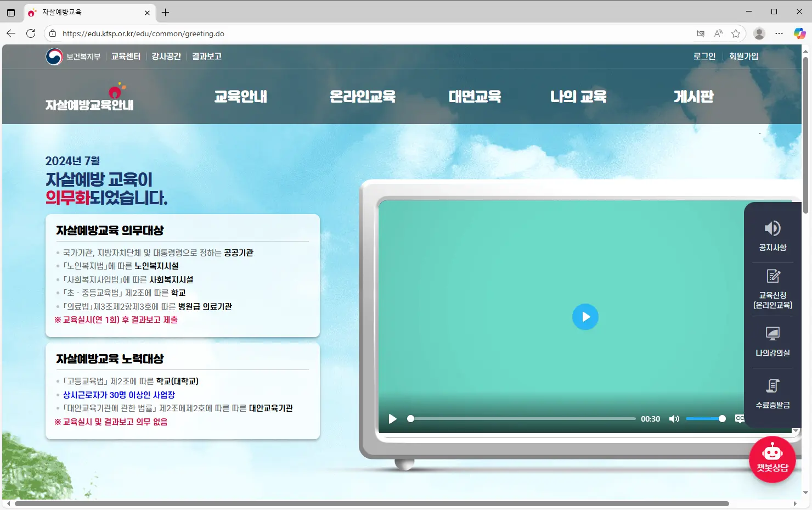Open Copilot in the browser toolbar
812x510 pixels.
click(x=799, y=33)
